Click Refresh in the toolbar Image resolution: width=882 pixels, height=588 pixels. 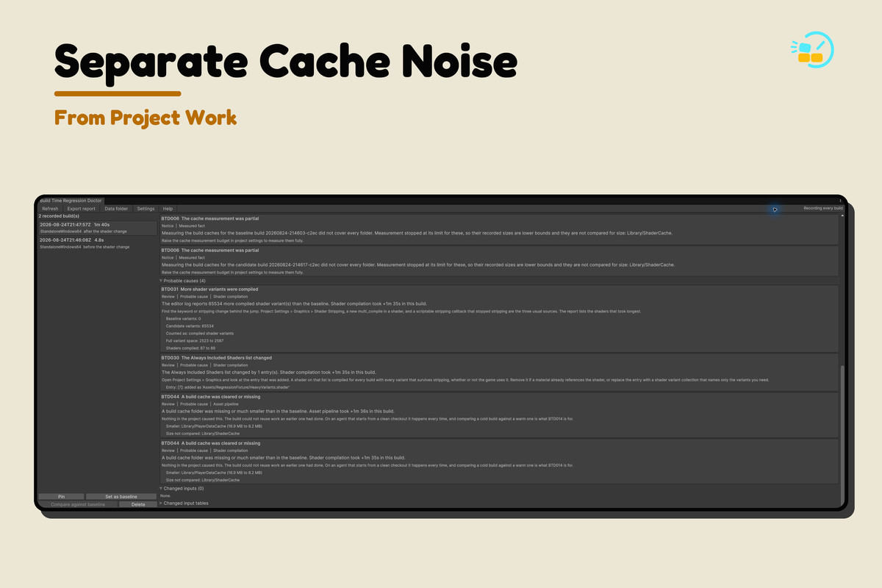point(50,209)
